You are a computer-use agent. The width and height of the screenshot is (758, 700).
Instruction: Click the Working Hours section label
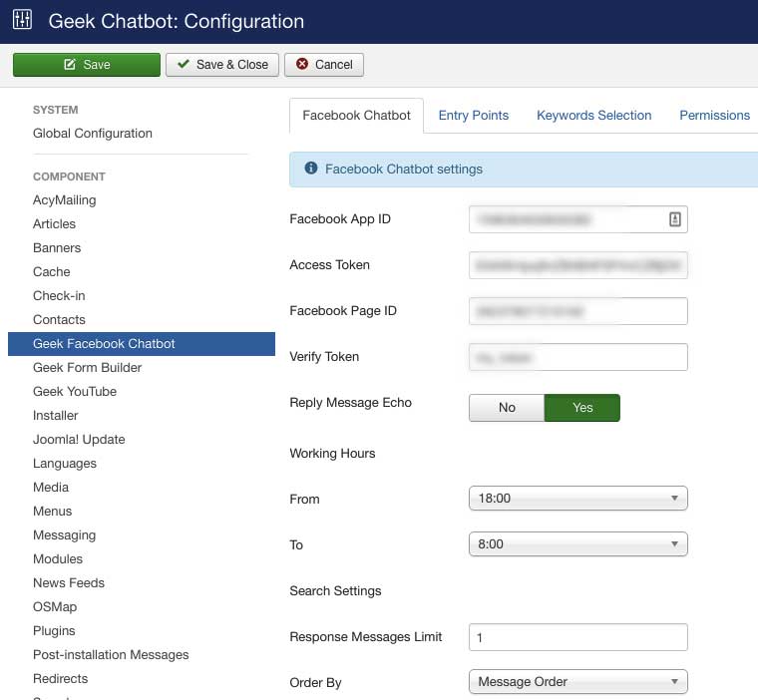pyautogui.click(x=332, y=454)
